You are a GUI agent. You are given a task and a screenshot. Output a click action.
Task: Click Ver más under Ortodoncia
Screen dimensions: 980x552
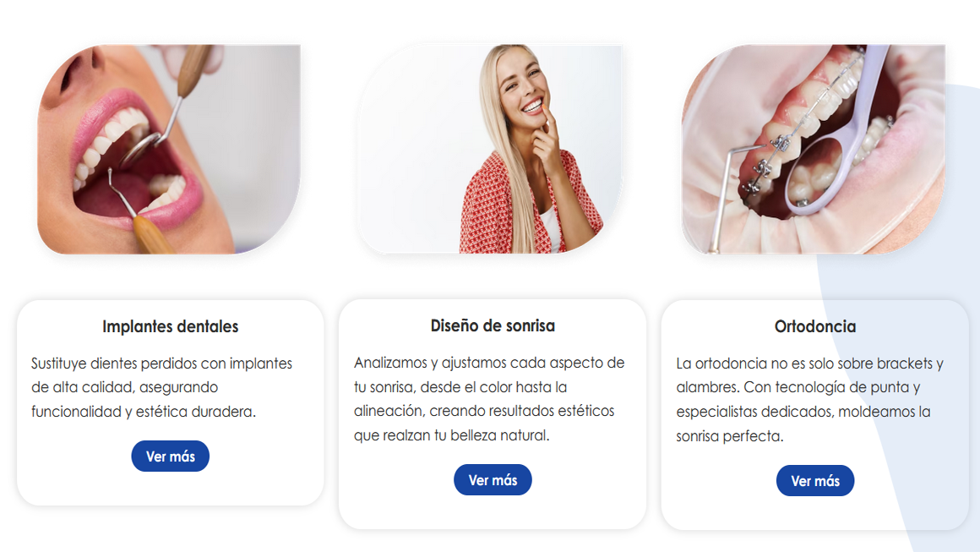[x=815, y=481]
